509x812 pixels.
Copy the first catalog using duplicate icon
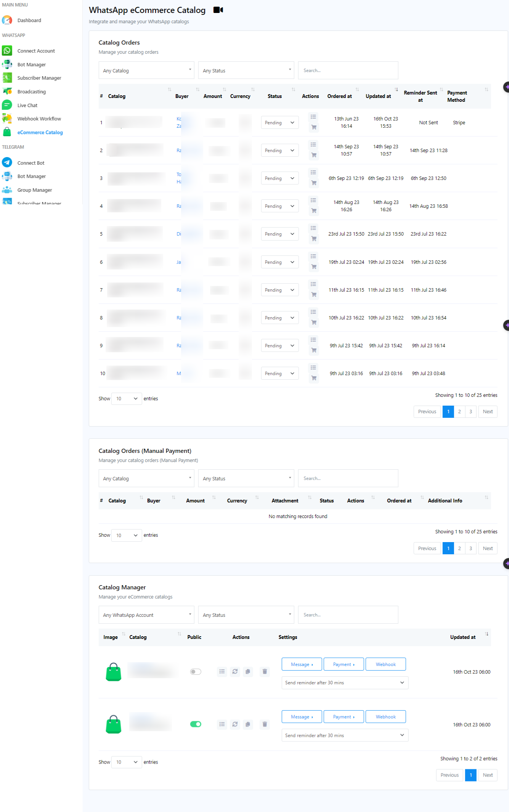pos(248,671)
